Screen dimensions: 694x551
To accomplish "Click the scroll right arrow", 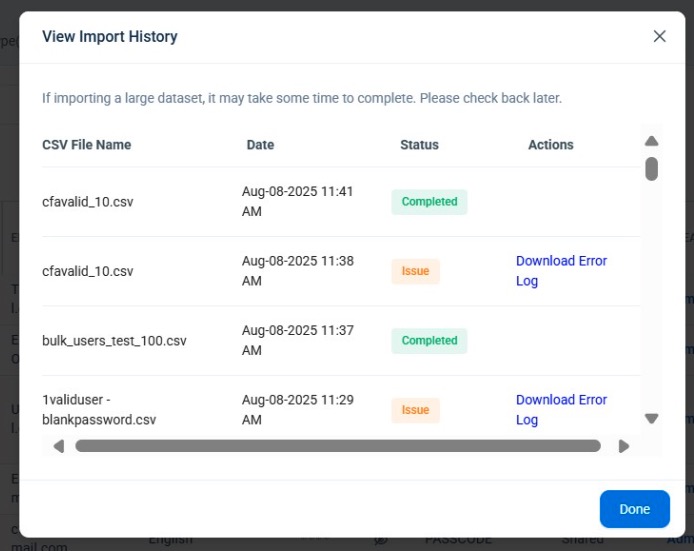I will 624,446.
